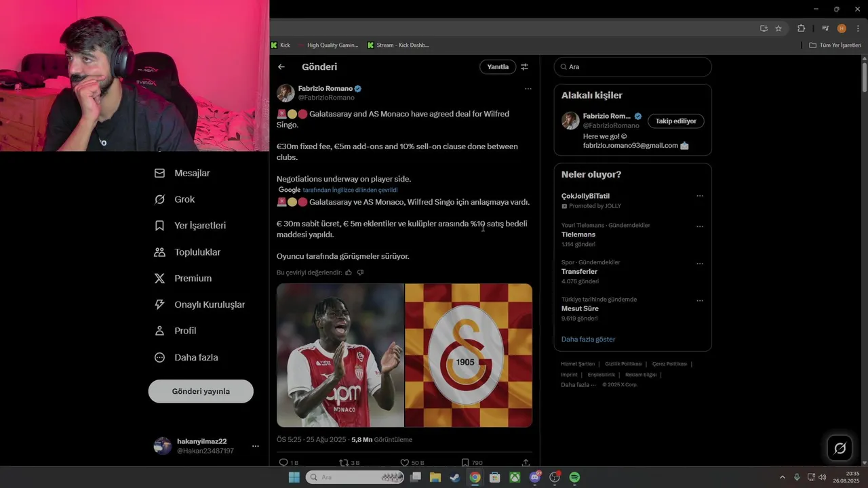
Task: Open the Mesut Süre trending topic
Action: [580, 309]
